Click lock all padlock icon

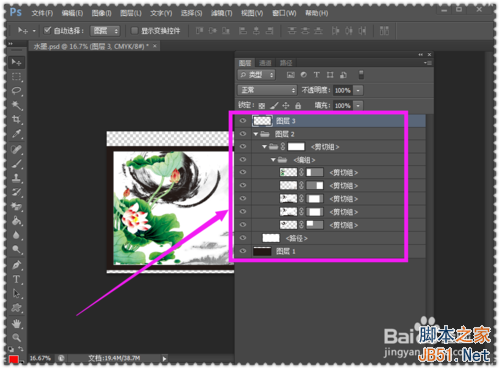[298, 106]
